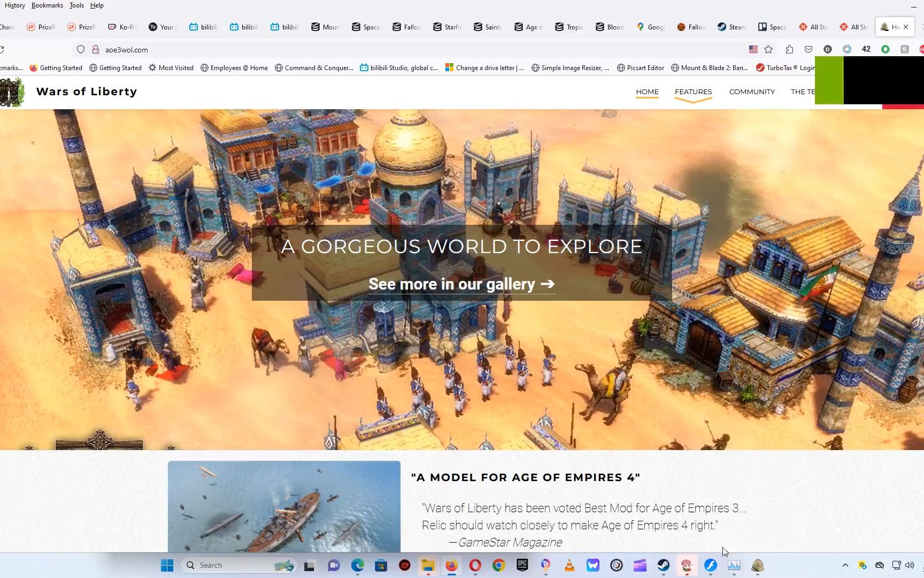Show hidden system tray icons

(x=845, y=565)
